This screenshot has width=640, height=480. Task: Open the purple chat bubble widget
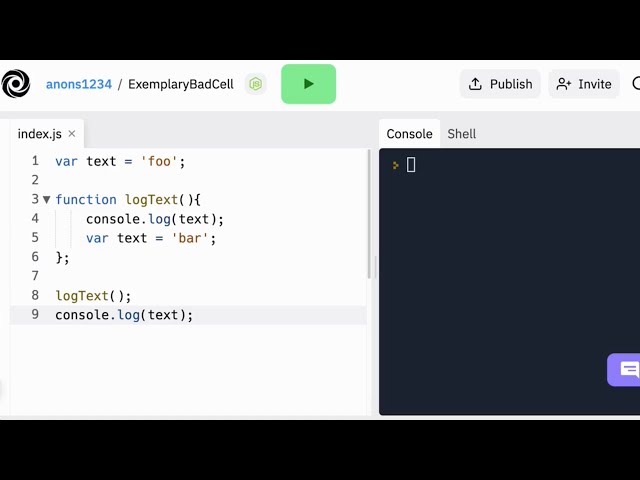click(x=624, y=370)
